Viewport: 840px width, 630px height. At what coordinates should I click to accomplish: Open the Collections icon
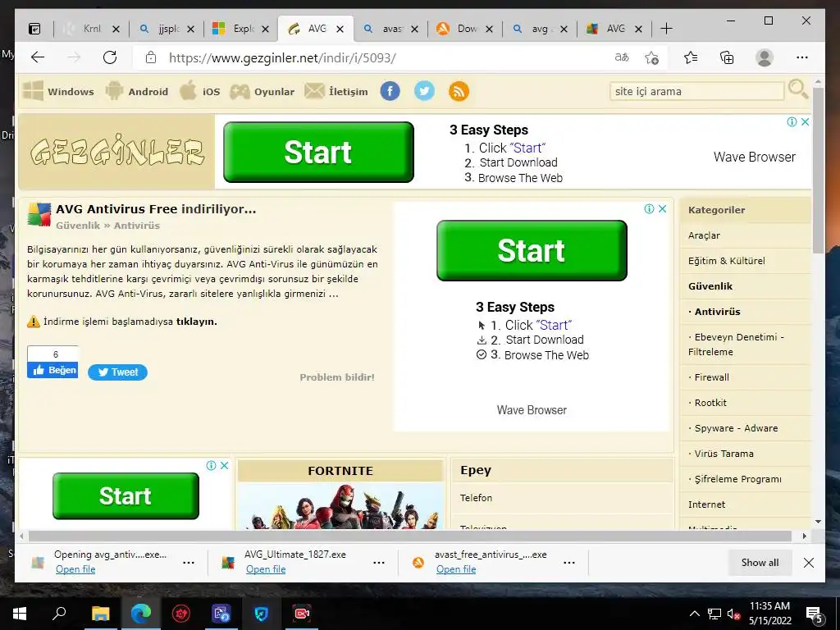(x=727, y=57)
